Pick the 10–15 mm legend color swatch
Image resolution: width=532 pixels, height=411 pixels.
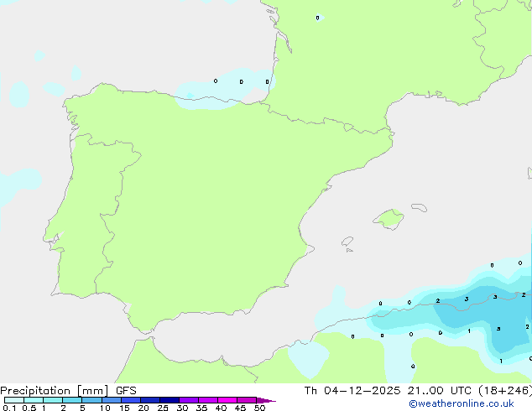[112, 400]
